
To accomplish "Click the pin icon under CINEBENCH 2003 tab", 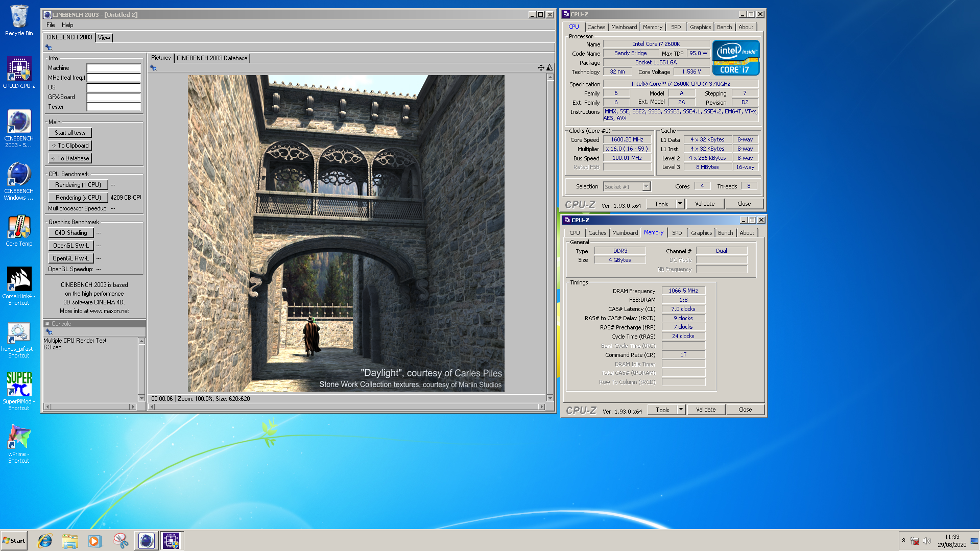I will pos(49,47).
